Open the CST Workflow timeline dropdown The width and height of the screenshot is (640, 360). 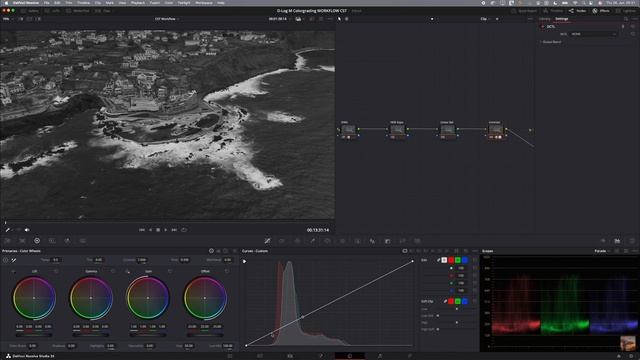point(167,19)
